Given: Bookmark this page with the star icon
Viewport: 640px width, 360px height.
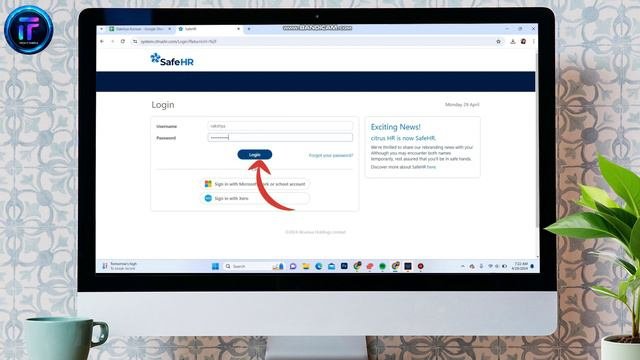Looking at the screenshot, I should point(498,42).
